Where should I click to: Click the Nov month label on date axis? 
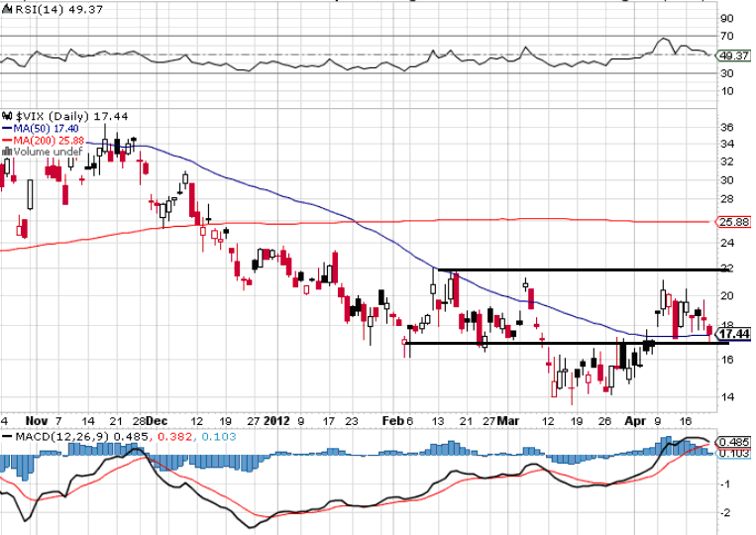click(36, 421)
